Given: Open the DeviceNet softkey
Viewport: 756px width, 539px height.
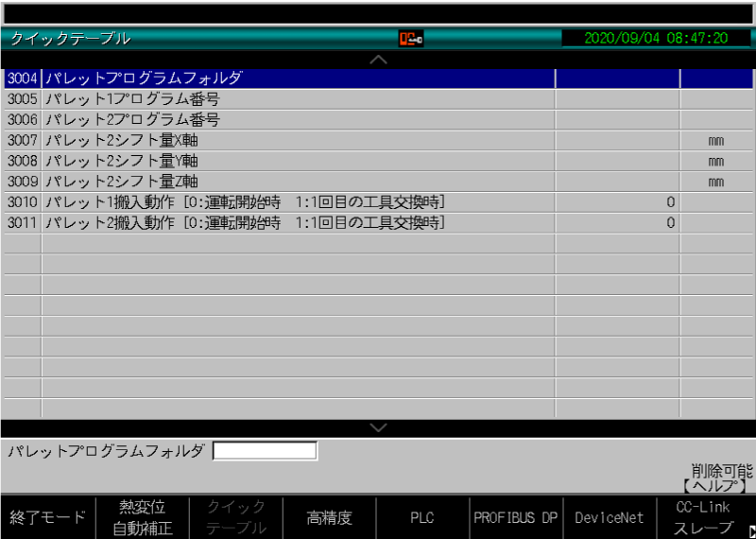Looking at the screenshot, I should 610,518.
